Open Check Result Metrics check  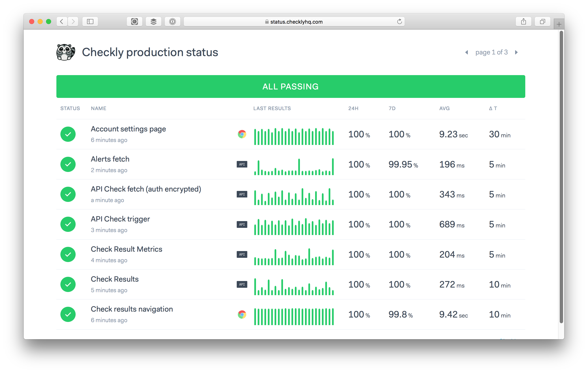[x=126, y=249]
